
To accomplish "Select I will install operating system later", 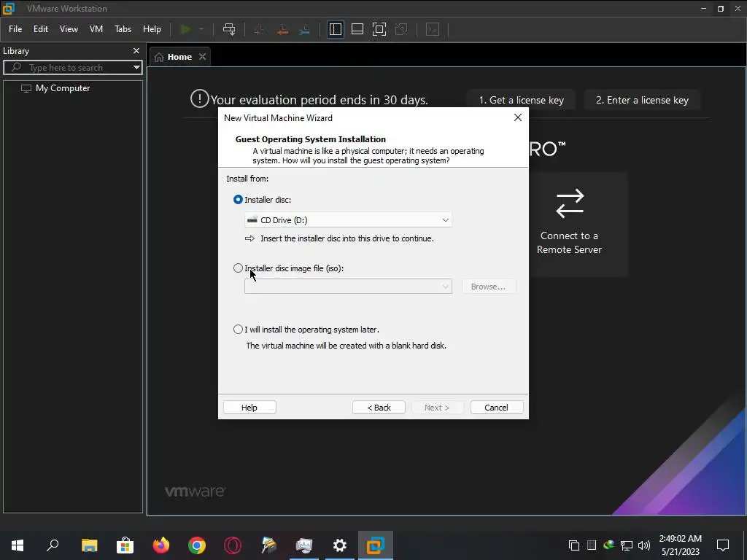I will (x=239, y=330).
